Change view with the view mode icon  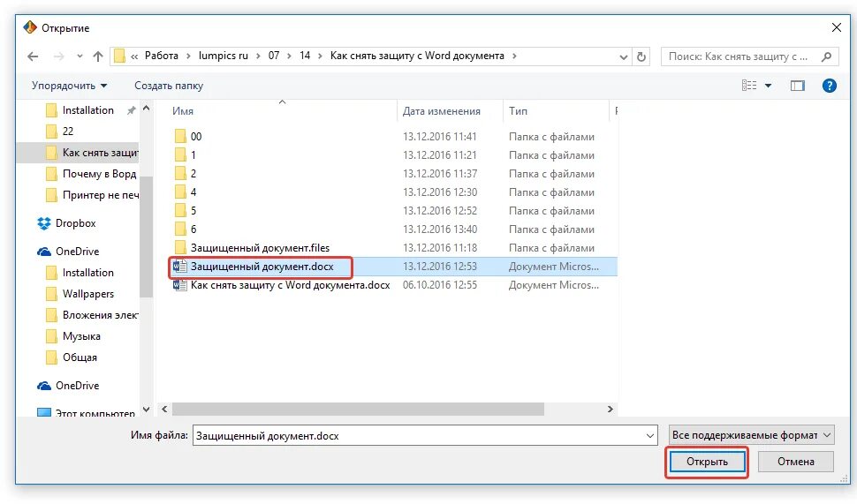(749, 86)
